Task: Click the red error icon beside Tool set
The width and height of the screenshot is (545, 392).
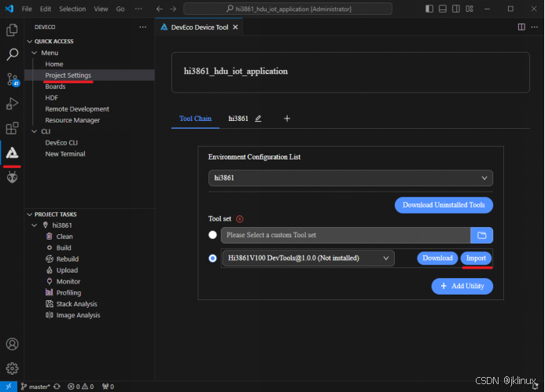Action: pos(240,219)
